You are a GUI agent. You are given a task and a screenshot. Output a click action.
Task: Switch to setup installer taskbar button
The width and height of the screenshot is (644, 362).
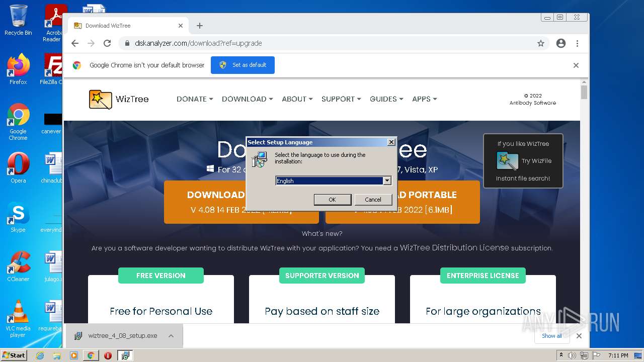[125, 355]
